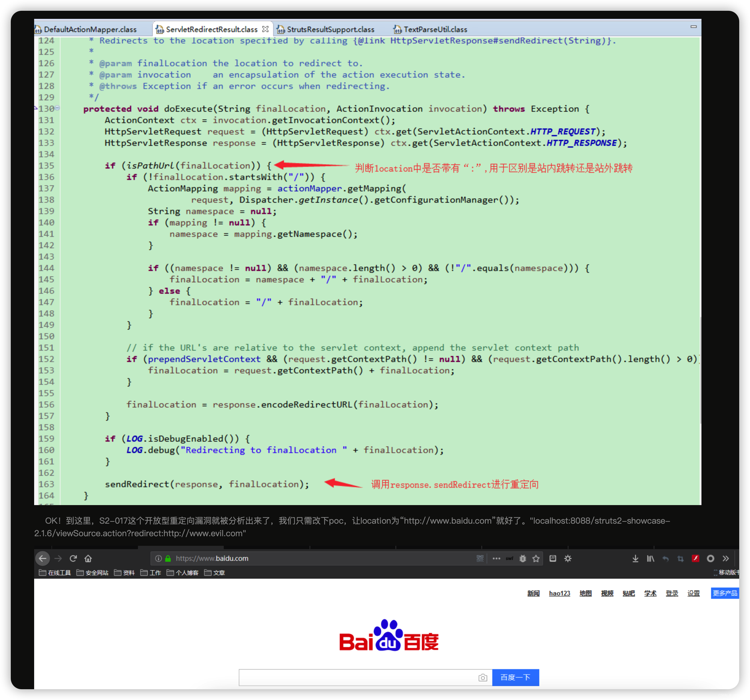The height and width of the screenshot is (700, 750).
Task: Click the 登录 login link
Action: coord(672,593)
